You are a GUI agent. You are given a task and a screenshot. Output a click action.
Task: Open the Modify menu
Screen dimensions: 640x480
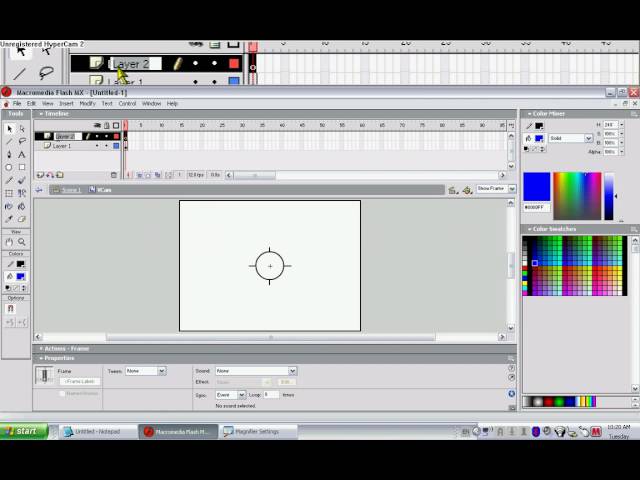[x=87, y=104]
